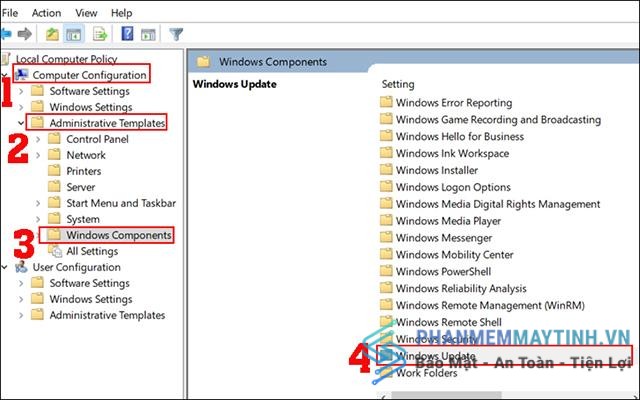Select Control Panel folder in tree

[x=97, y=139]
